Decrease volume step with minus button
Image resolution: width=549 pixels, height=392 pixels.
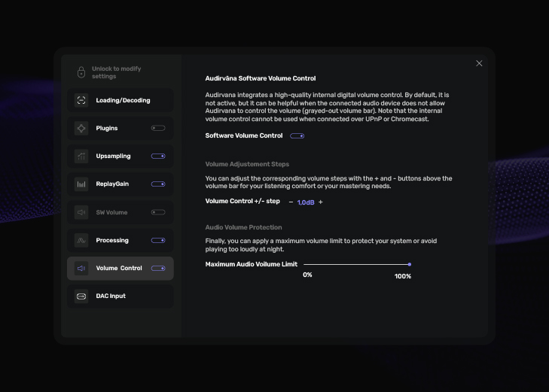click(x=291, y=202)
